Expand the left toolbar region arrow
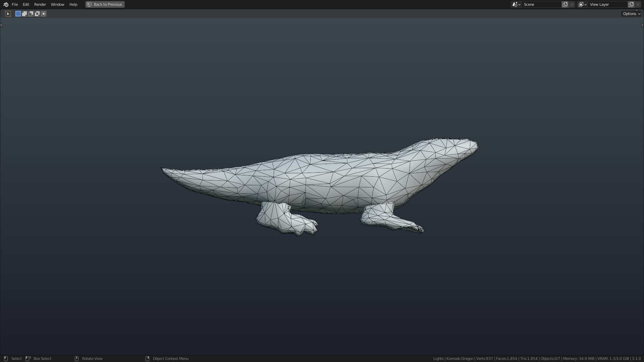The height and width of the screenshot is (362, 644). click(x=1, y=25)
